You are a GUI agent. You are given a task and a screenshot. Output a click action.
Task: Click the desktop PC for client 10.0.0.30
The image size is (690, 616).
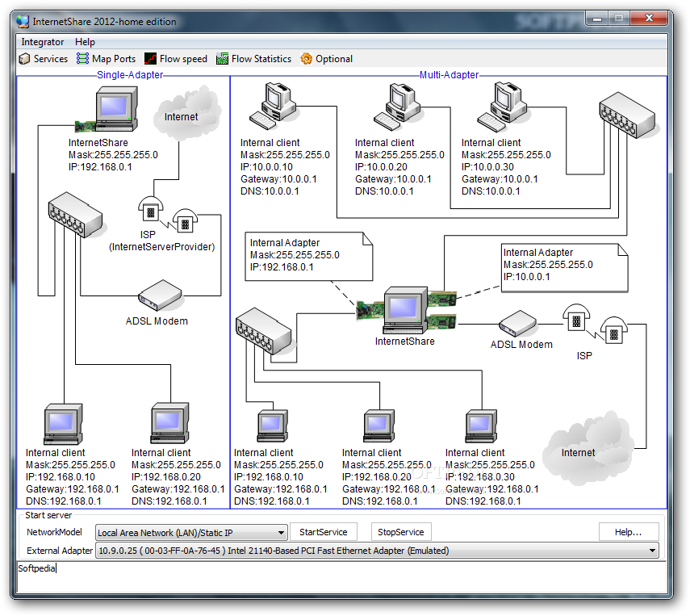tap(502, 107)
